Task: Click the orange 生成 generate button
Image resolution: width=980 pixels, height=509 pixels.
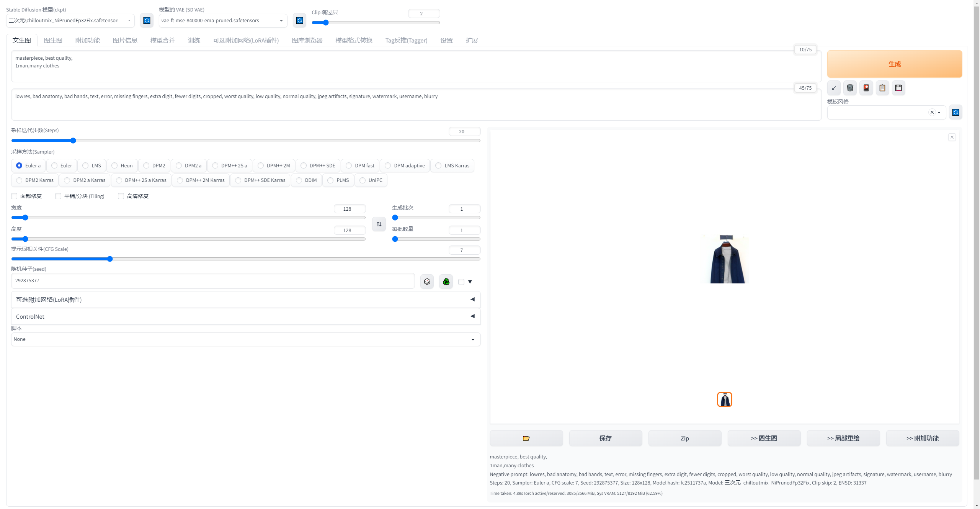Action: pyautogui.click(x=894, y=64)
